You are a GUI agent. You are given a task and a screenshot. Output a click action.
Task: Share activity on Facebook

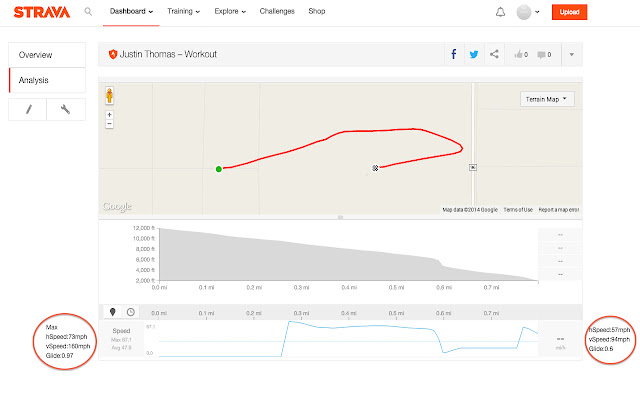click(x=454, y=54)
